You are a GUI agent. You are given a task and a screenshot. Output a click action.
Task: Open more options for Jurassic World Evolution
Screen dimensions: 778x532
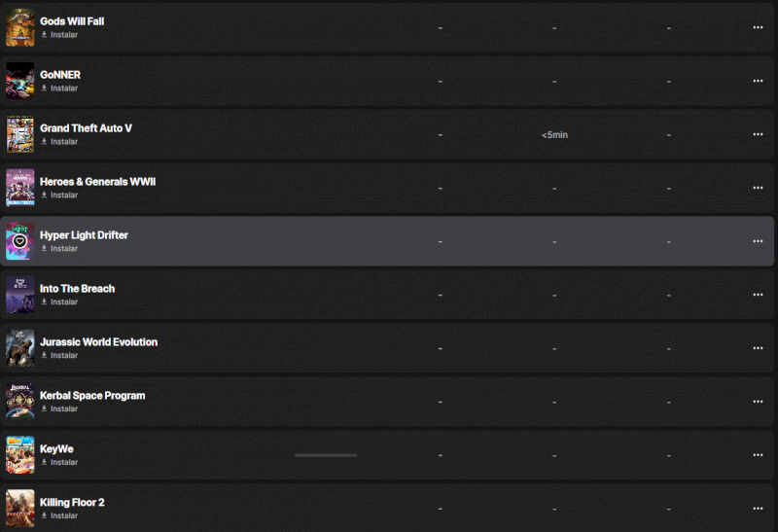(758, 348)
